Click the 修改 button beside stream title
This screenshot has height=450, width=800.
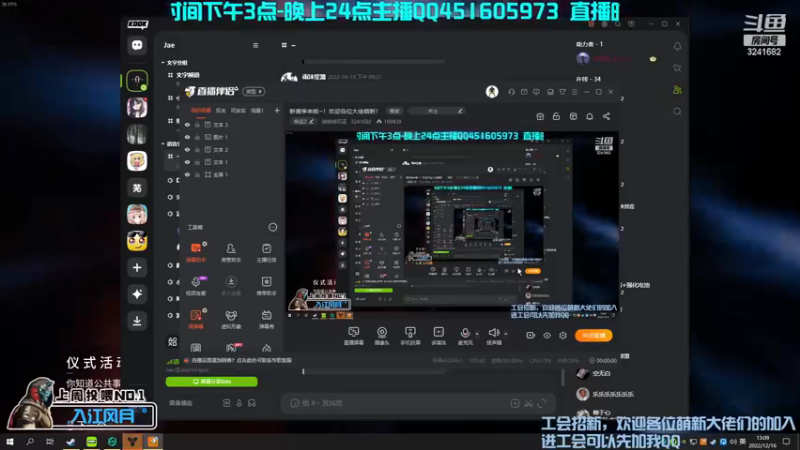pyautogui.click(x=394, y=111)
